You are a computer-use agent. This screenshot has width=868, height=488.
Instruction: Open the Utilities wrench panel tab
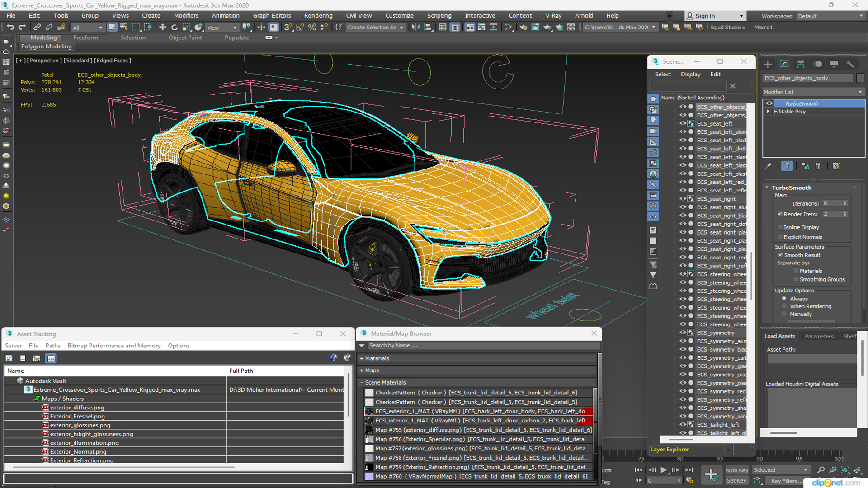850,64
